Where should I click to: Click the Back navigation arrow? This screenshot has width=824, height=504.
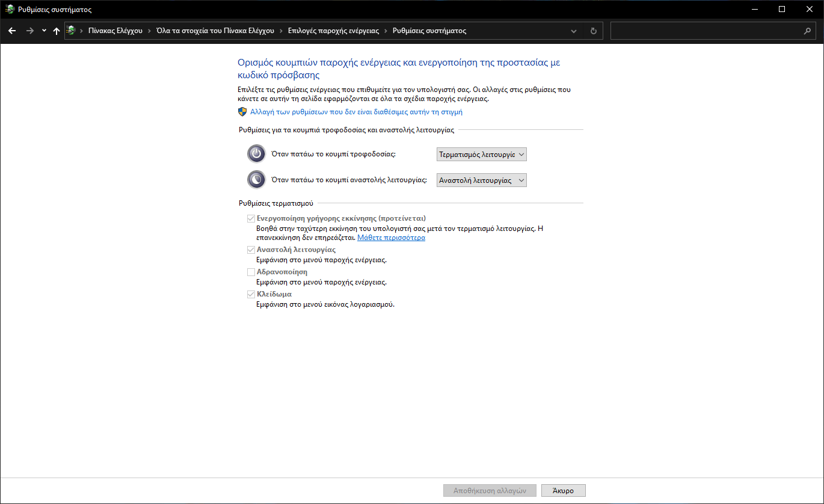12,31
